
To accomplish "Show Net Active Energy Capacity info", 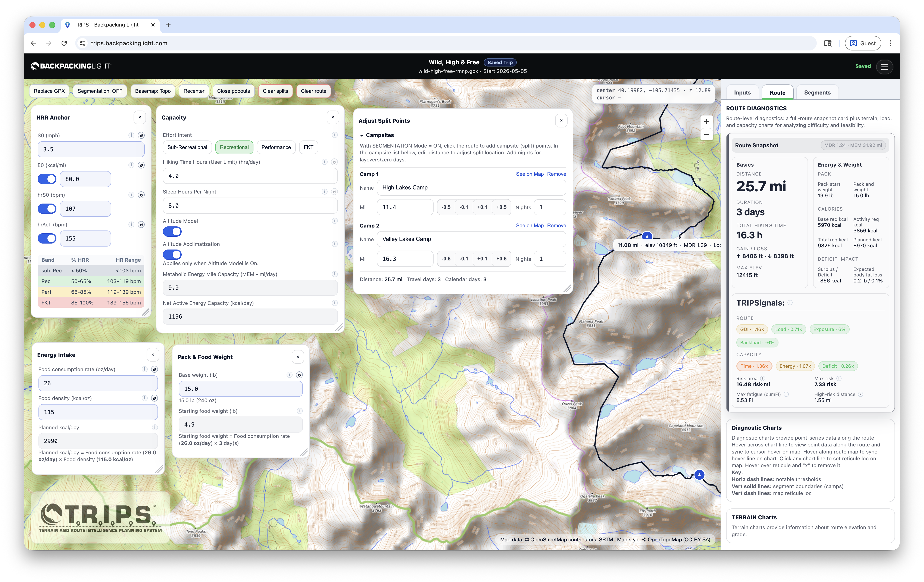I will click(335, 303).
